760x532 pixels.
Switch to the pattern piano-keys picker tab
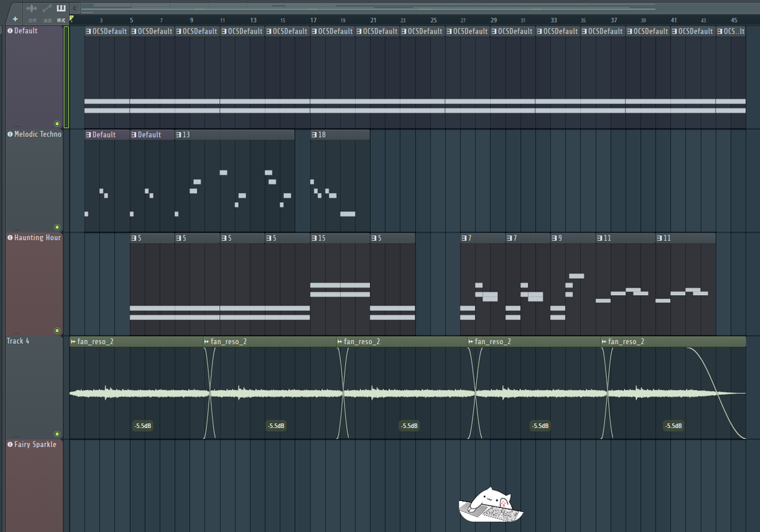[x=61, y=8]
